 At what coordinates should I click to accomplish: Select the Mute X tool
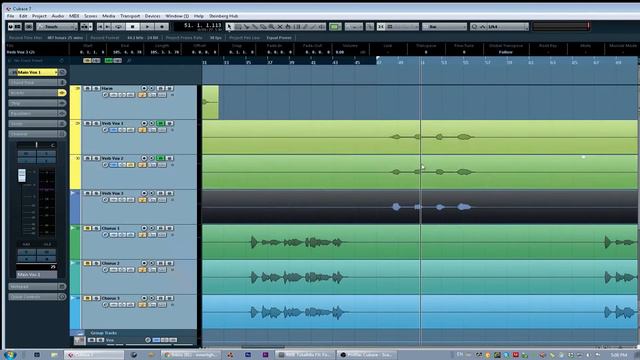coord(280,27)
